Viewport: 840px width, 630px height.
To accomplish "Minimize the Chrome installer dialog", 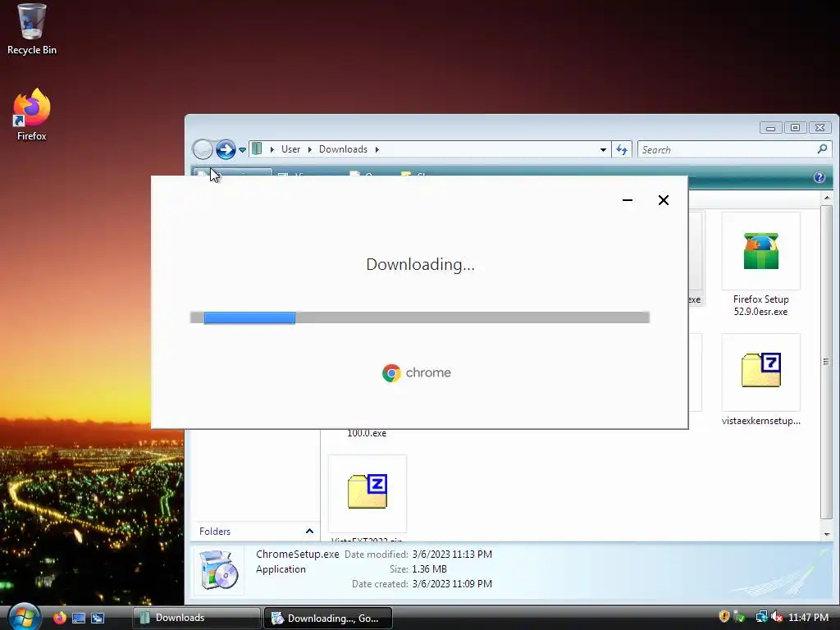I will pos(628,200).
